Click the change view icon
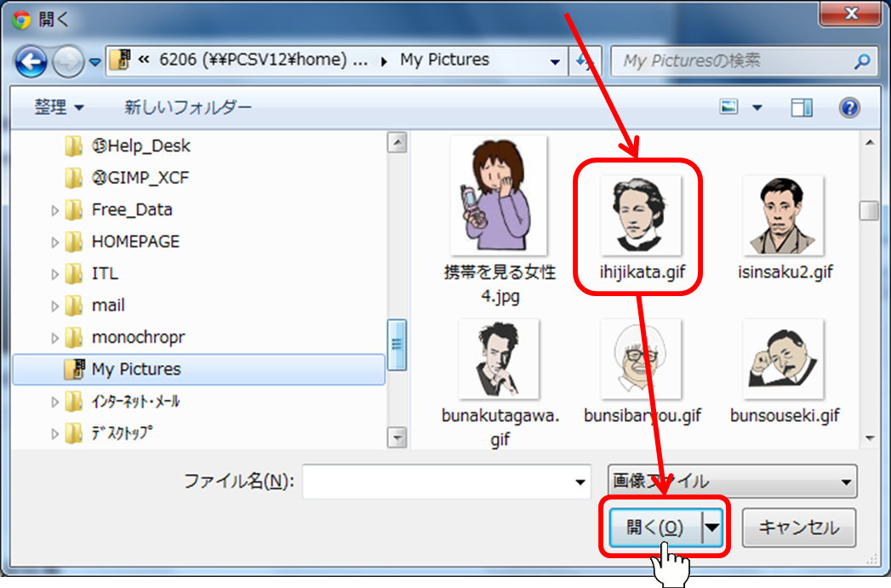 click(x=729, y=107)
